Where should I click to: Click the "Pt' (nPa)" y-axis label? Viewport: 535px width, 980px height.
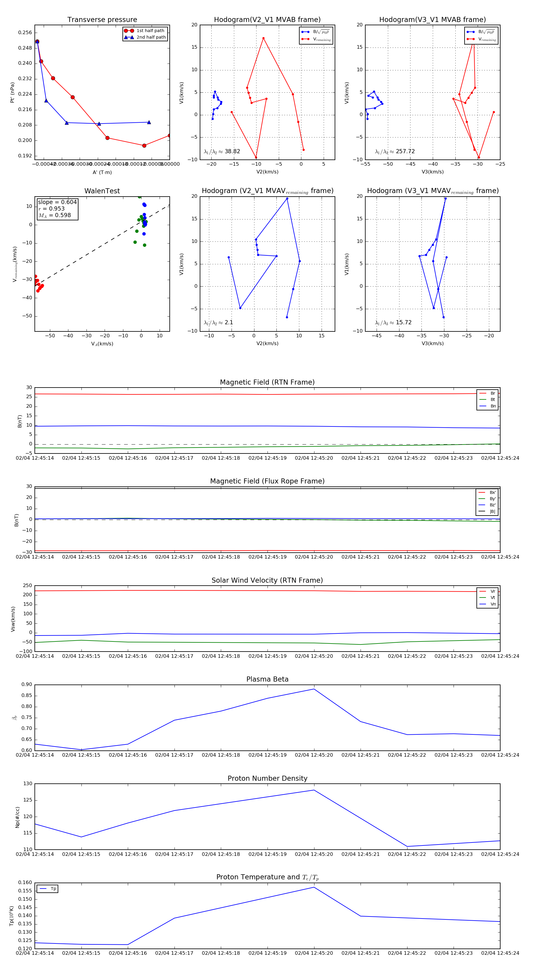coord(12,92)
